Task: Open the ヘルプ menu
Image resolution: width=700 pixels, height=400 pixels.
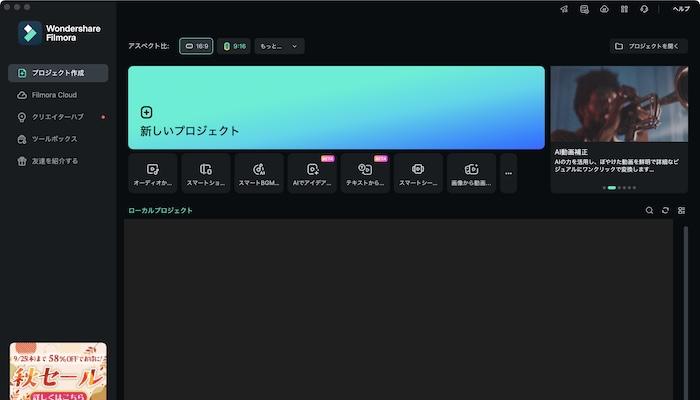Action: 681,9
